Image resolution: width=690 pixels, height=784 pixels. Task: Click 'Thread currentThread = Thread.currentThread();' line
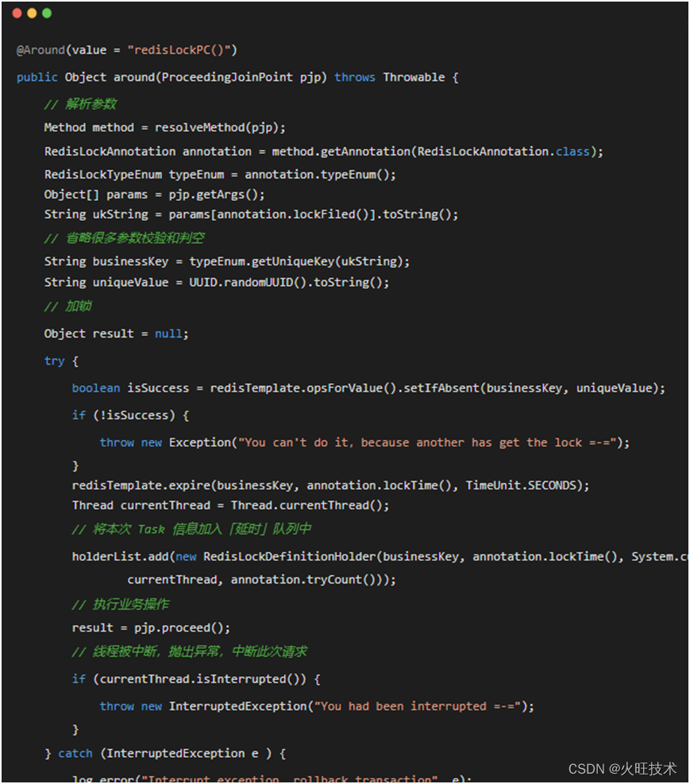230,505
